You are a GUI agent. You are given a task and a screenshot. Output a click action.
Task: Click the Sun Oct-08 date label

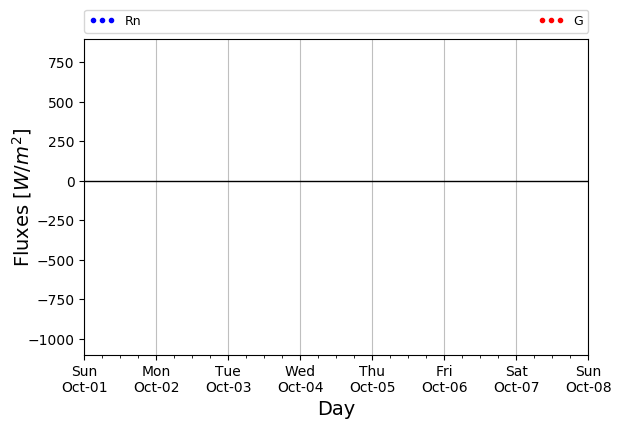point(589,379)
